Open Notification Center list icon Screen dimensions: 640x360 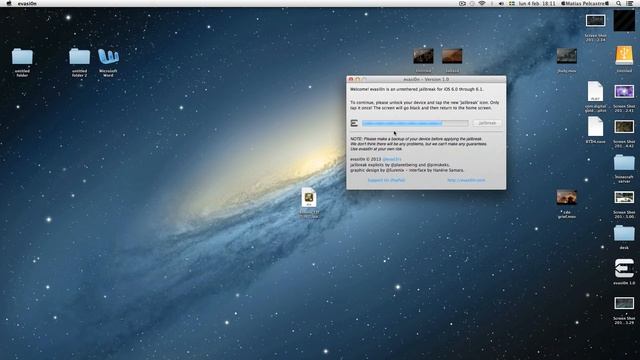coord(630,3)
